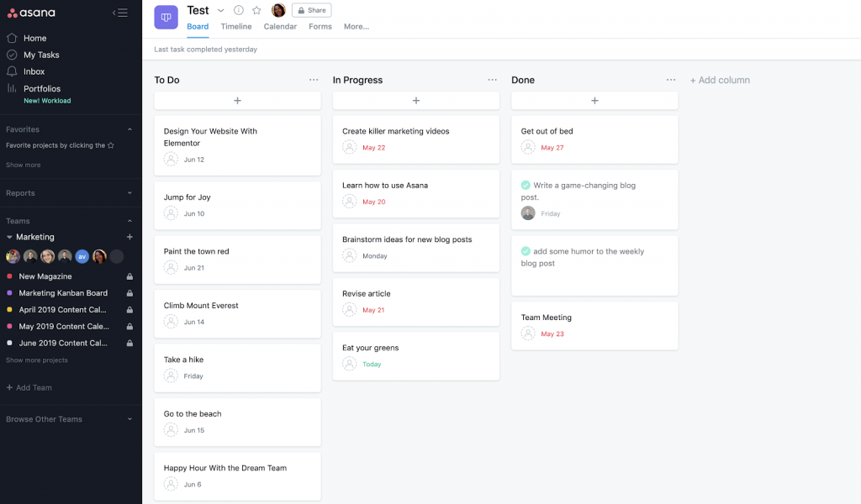
Task: Expand the Test project title dropdown arrow
Action: tap(221, 10)
